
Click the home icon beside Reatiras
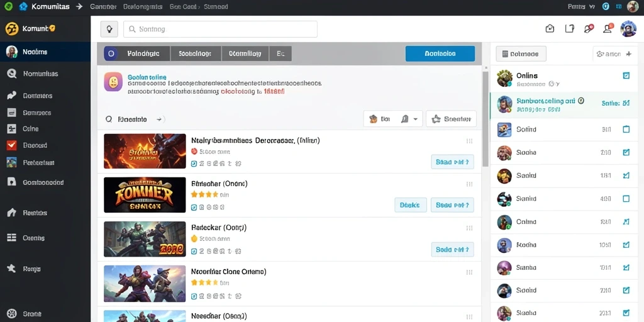[x=11, y=213]
